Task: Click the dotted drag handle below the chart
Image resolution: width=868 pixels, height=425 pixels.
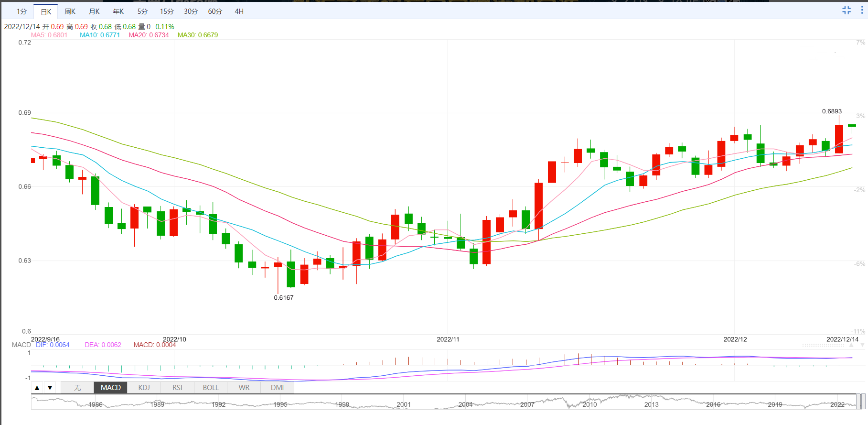Action: pyautogui.click(x=823, y=345)
